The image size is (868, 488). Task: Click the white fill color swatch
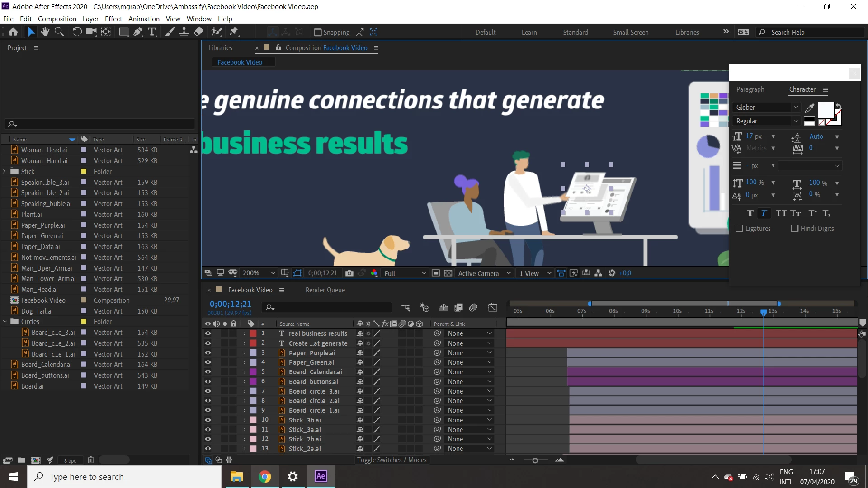(x=826, y=110)
